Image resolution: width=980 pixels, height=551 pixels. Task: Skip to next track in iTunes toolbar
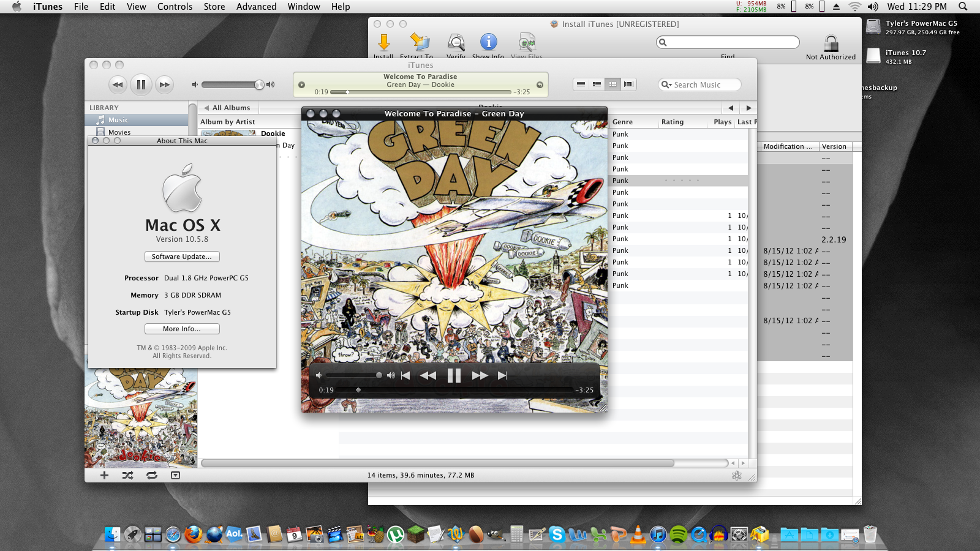click(164, 84)
